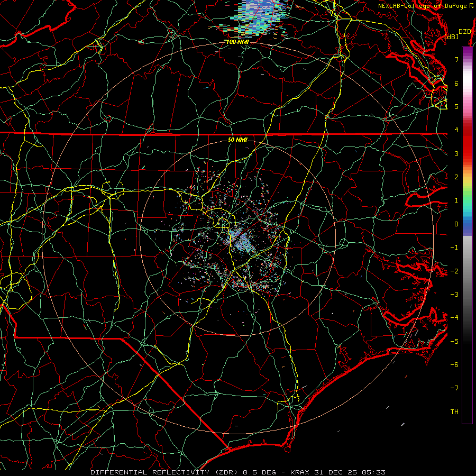This screenshot has width=476, height=476.
Task: Click the "100 NMI" range ring label
Action: click(x=237, y=42)
